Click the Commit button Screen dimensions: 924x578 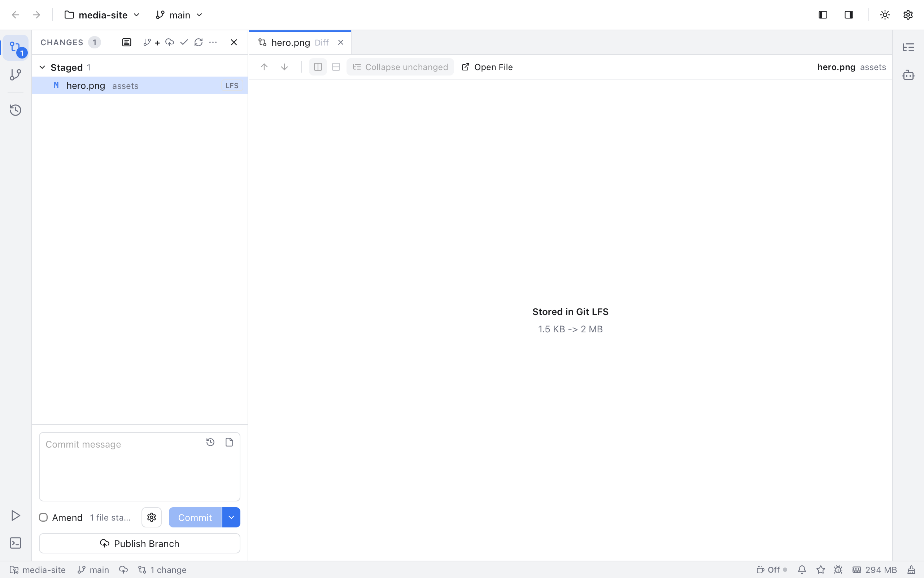tap(195, 517)
